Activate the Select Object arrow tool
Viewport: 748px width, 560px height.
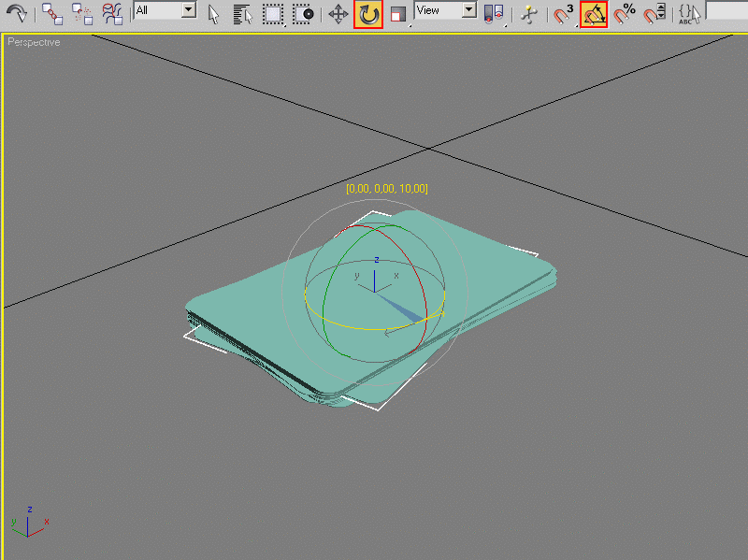213,14
